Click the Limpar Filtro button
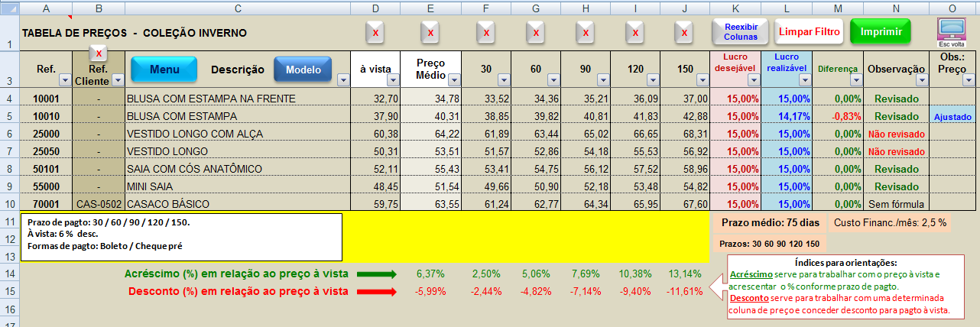Screen dimensions: 980x327 click(x=808, y=32)
